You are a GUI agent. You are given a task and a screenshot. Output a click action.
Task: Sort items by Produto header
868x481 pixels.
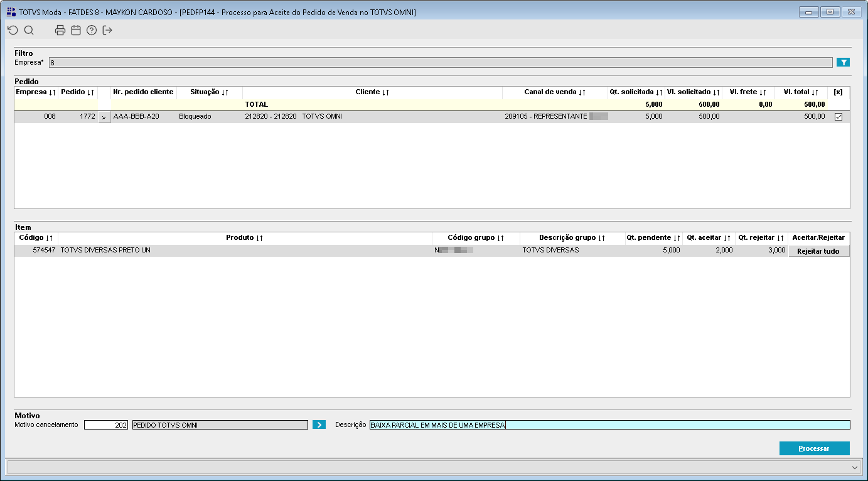coord(245,238)
